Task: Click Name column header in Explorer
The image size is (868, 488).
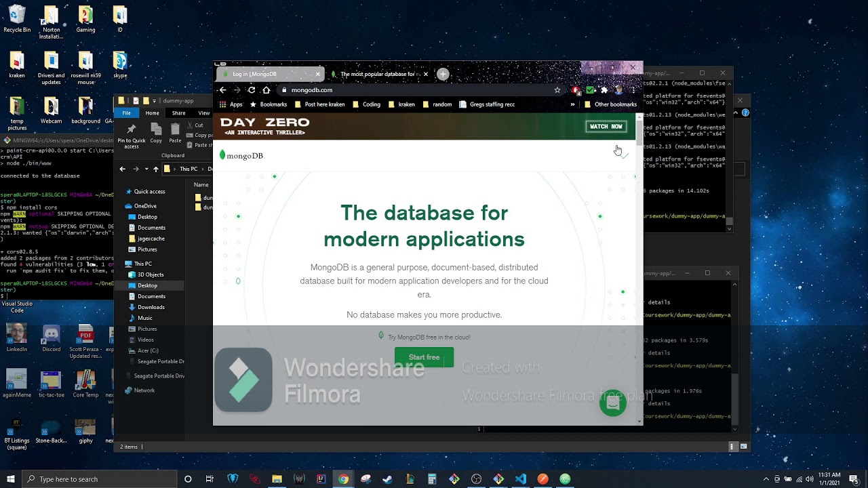Action: tap(201, 184)
